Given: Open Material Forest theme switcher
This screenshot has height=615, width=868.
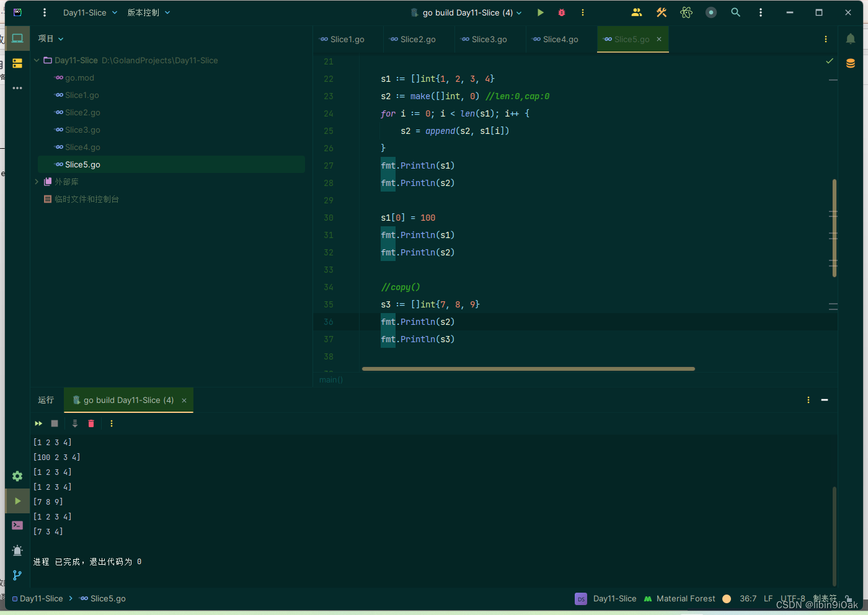Looking at the screenshot, I should (x=680, y=598).
